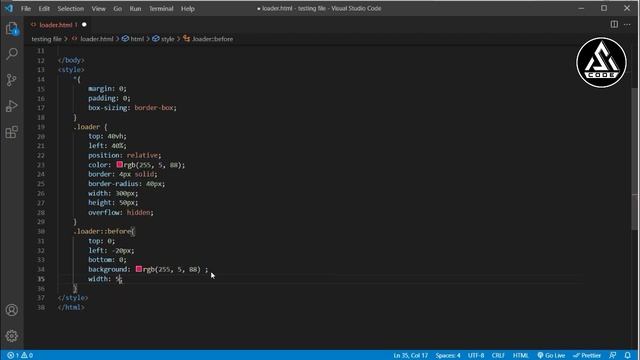The height and width of the screenshot is (360, 640).
Task: Click the 'overflow: hidden;' line
Action: 120,212
